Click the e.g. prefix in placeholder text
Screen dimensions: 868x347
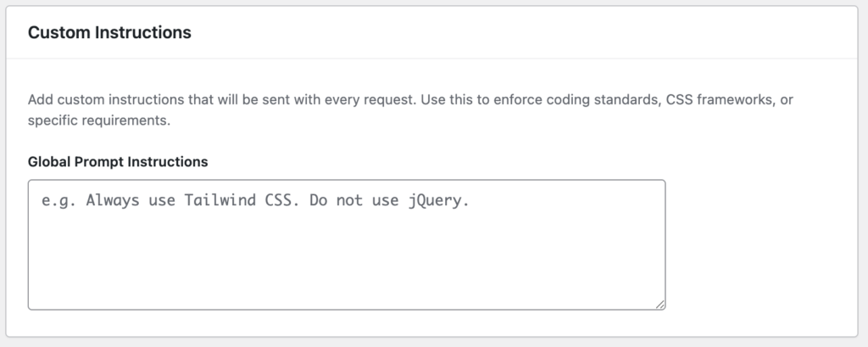coord(57,202)
